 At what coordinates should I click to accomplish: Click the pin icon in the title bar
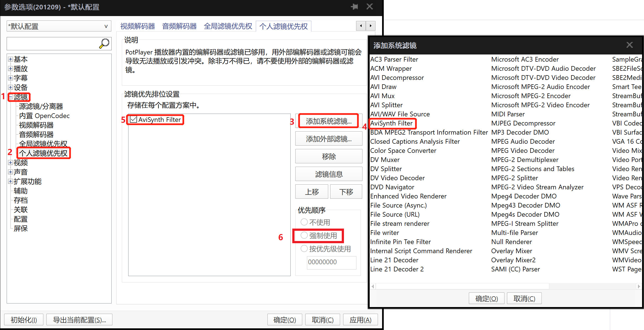(x=354, y=7)
